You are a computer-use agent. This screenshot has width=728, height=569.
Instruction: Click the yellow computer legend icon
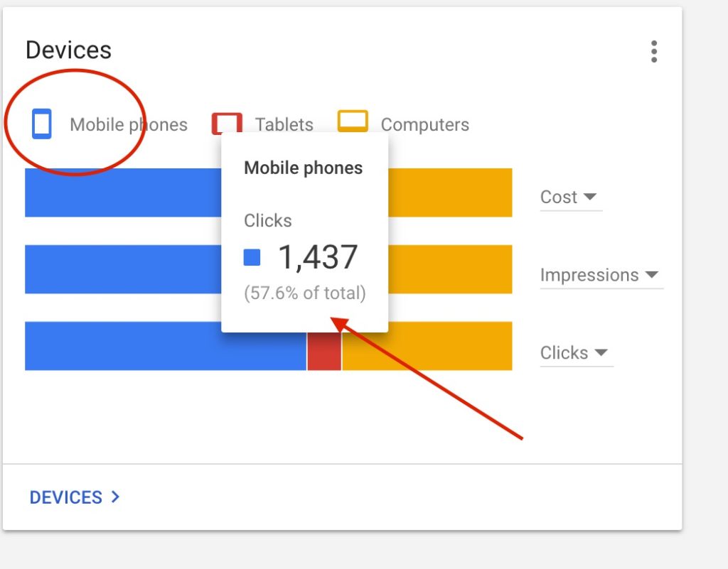click(x=353, y=121)
